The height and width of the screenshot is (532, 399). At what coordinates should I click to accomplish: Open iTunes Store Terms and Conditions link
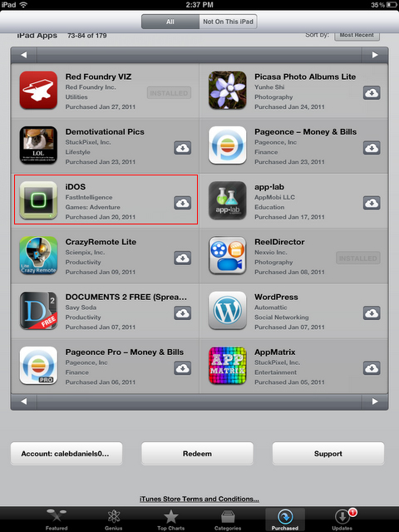[x=199, y=499]
